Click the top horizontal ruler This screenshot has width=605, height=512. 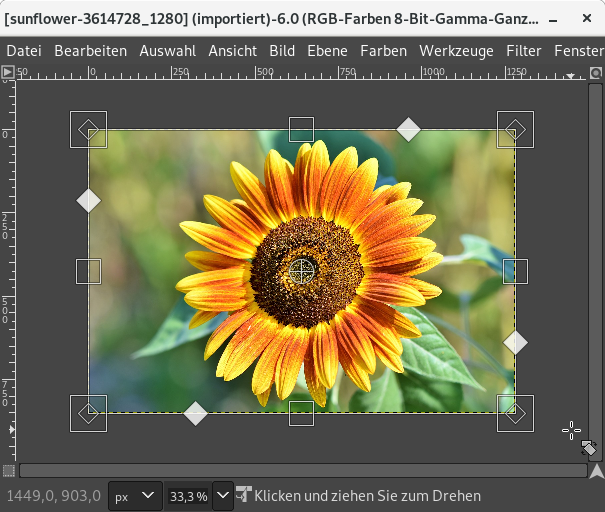pyautogui.click(x=300, y=72)
